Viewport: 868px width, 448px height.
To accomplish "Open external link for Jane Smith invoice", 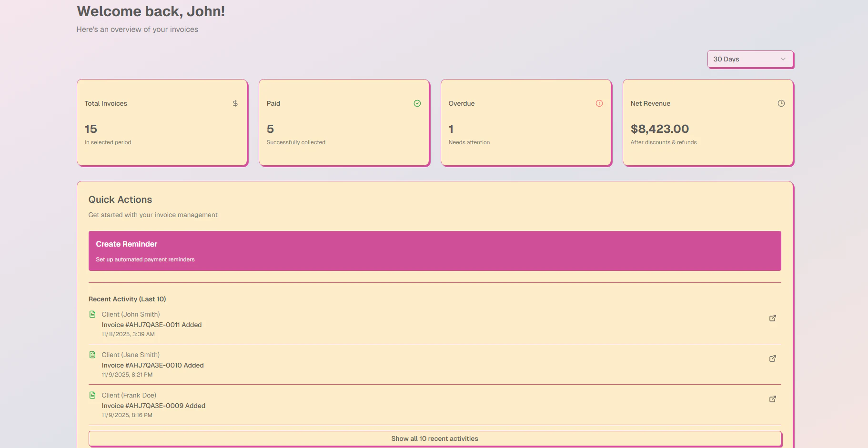I will (x=772, y=358).
